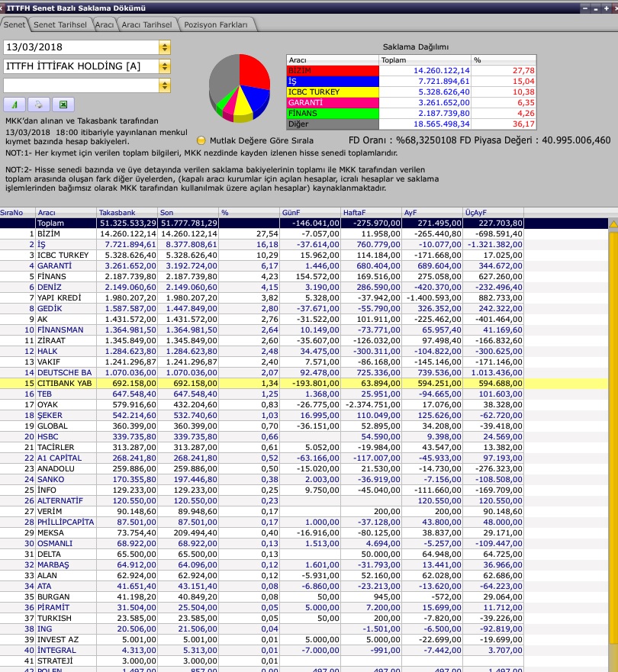Click the red BİZİM legend swatch

[333, 71]
